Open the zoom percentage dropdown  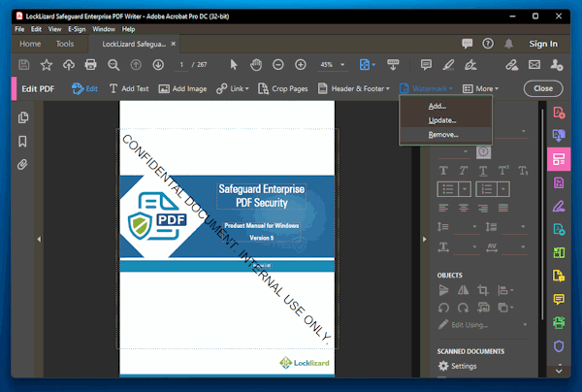(342, 65)
